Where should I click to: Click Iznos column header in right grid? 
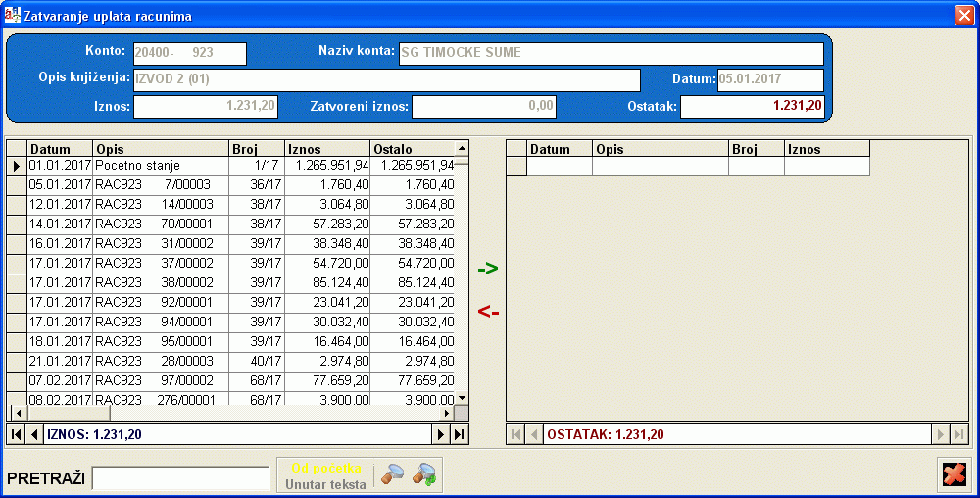click(827, 149)
